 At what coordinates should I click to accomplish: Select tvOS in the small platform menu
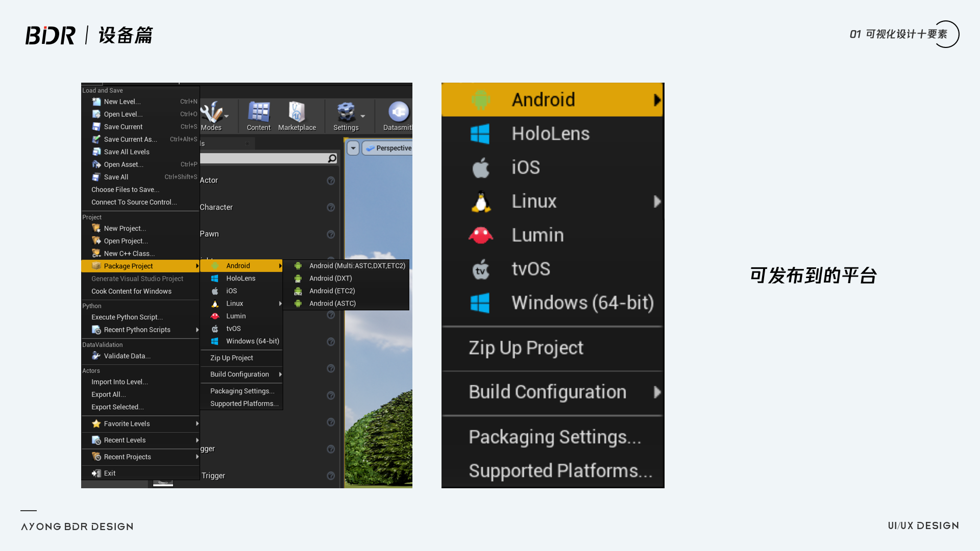click(x=241, y=329)
